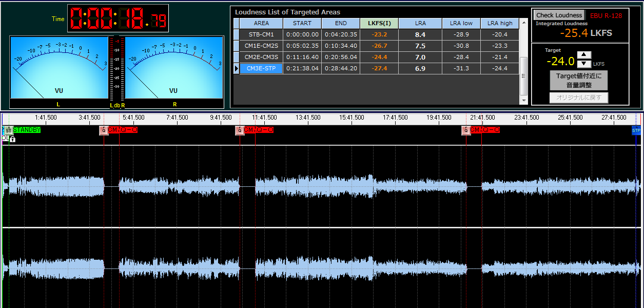Click the CM Q-O label near 21:41.500
Viewport: 644px width, 308px height.
tap(485, 130)
